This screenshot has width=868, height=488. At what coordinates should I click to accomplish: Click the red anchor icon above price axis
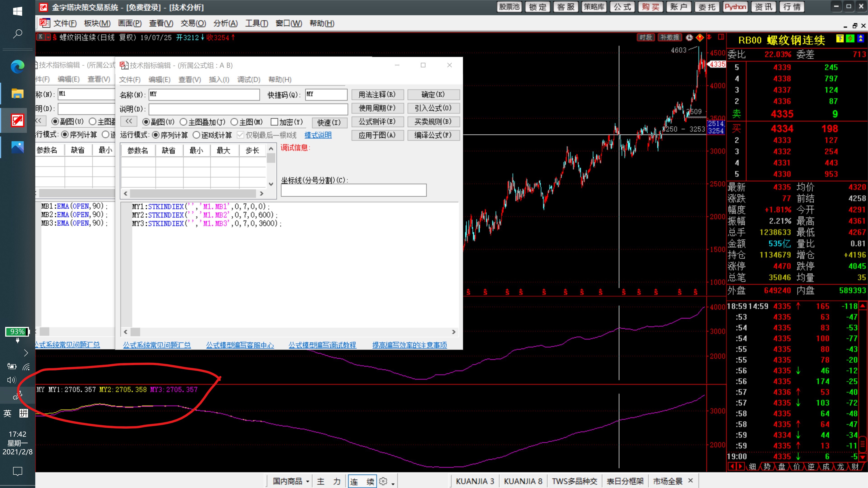[x=709, y=37]
